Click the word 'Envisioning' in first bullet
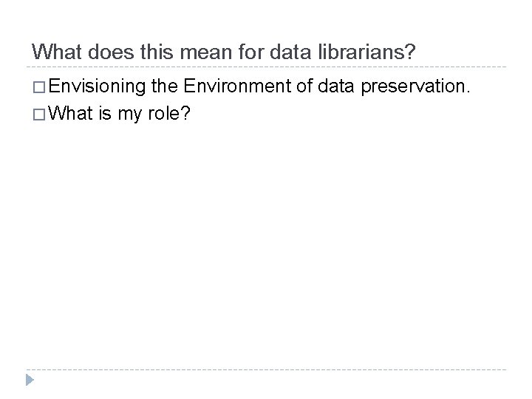The height and width of the screenshot is (399, 532). tap(97, 89)
